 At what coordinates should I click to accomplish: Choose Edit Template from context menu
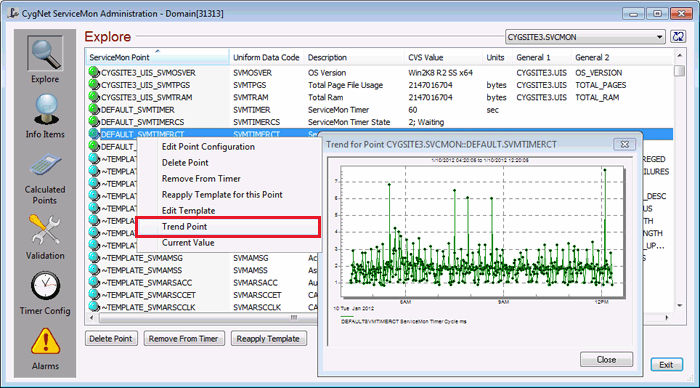tap(188, 211)
